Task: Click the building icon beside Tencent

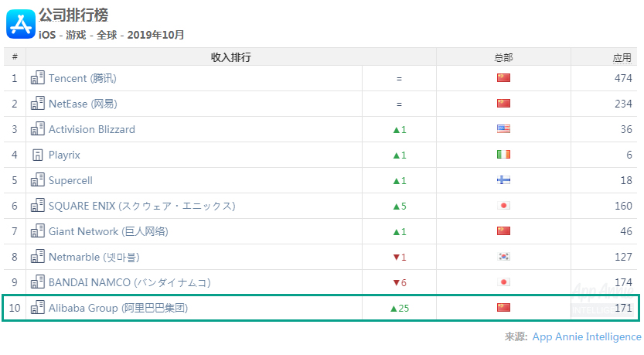Action: pos(38,77)
